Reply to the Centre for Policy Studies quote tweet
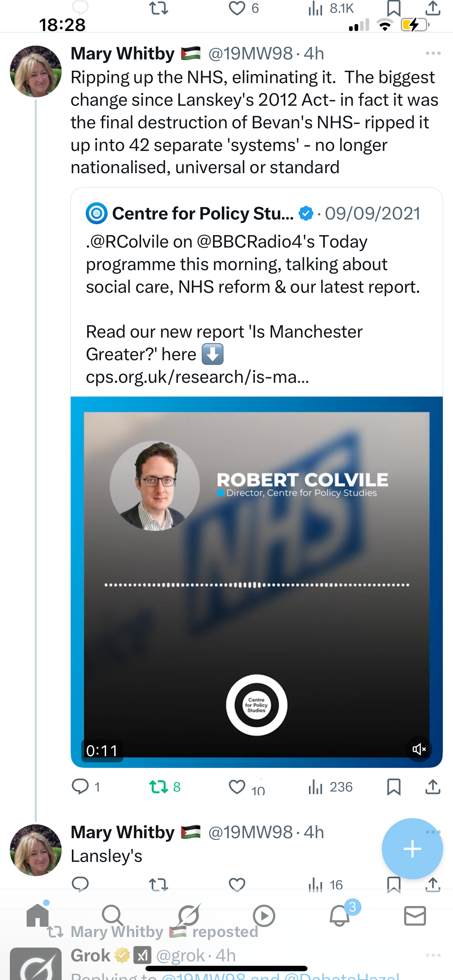The width and height of the screenshot is (453, 980). click(x=80, y=786)
